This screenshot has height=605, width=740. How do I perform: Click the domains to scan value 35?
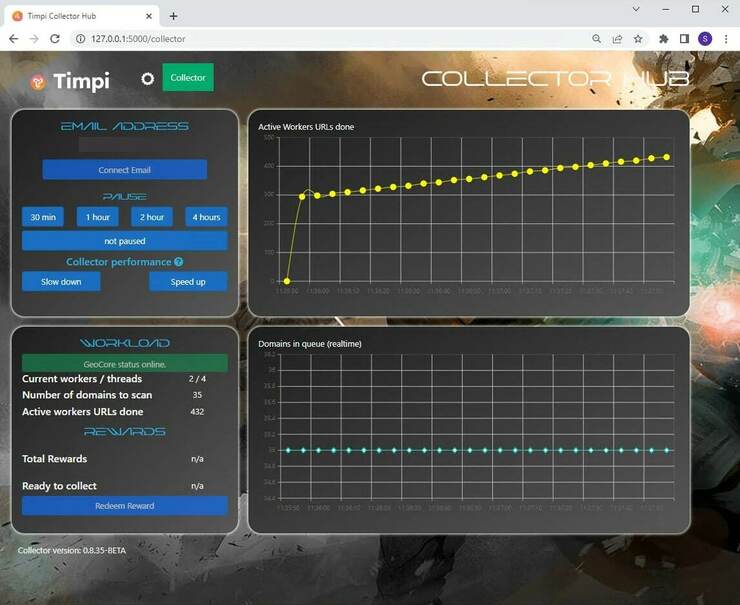[x=197, y=395]
